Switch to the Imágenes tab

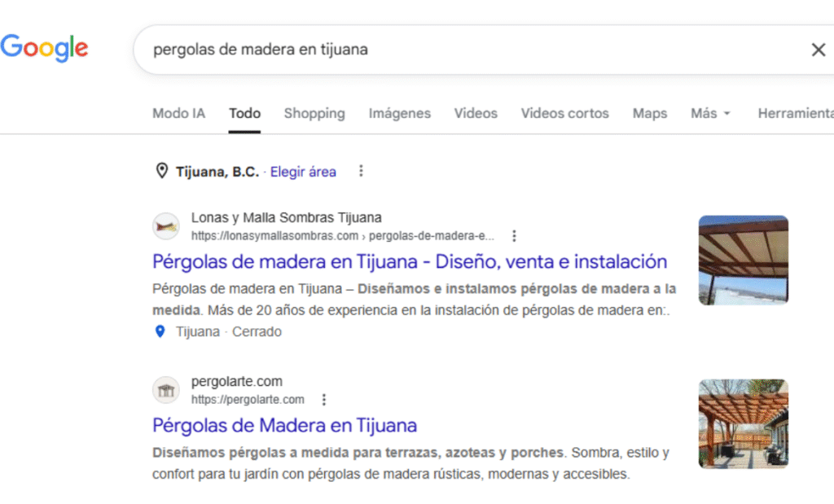(x=399, y=113)
